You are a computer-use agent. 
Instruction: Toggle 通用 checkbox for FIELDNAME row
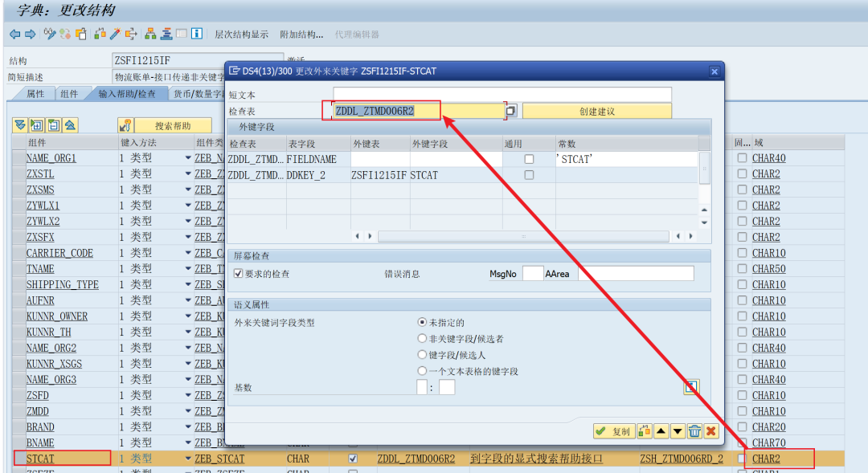529,159
